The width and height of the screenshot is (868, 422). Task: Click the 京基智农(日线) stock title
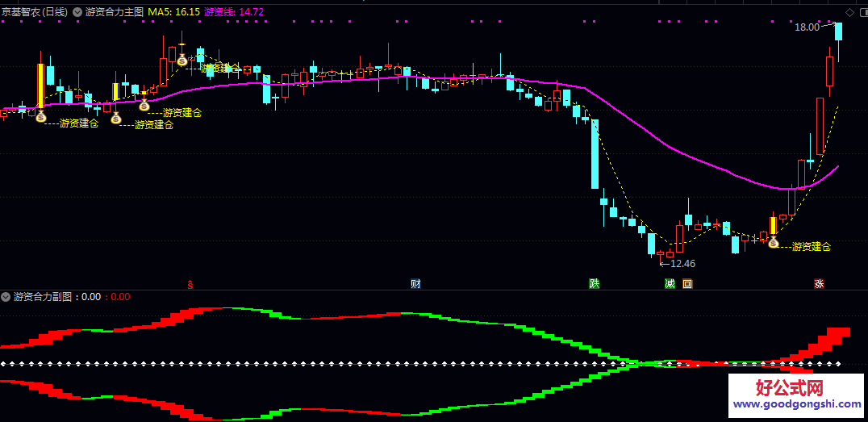(x=35, y=11)
